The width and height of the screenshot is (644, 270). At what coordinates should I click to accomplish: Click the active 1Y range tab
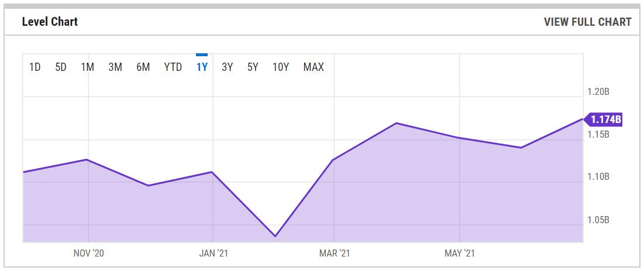click(202, 67)
